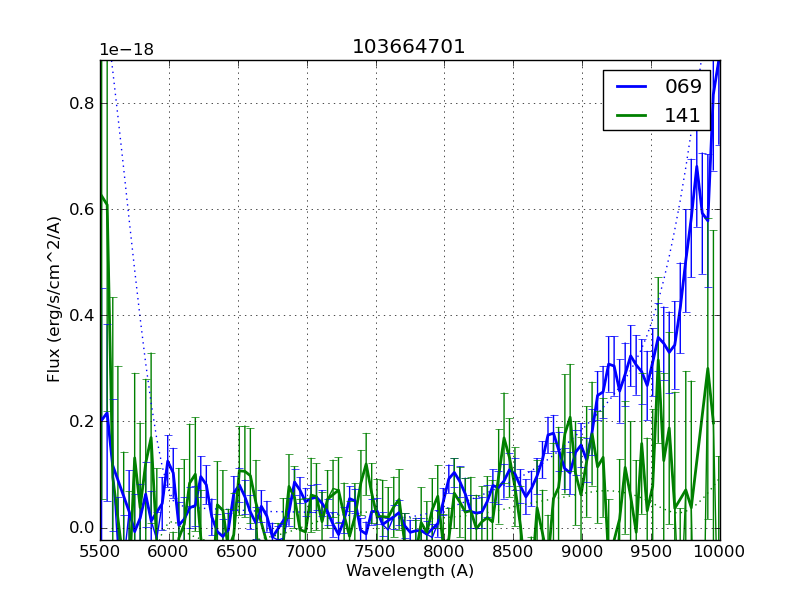Select the 6500 x-axis tick label
Viewport: 800px width, 600px height.
(x=238, y=551)
